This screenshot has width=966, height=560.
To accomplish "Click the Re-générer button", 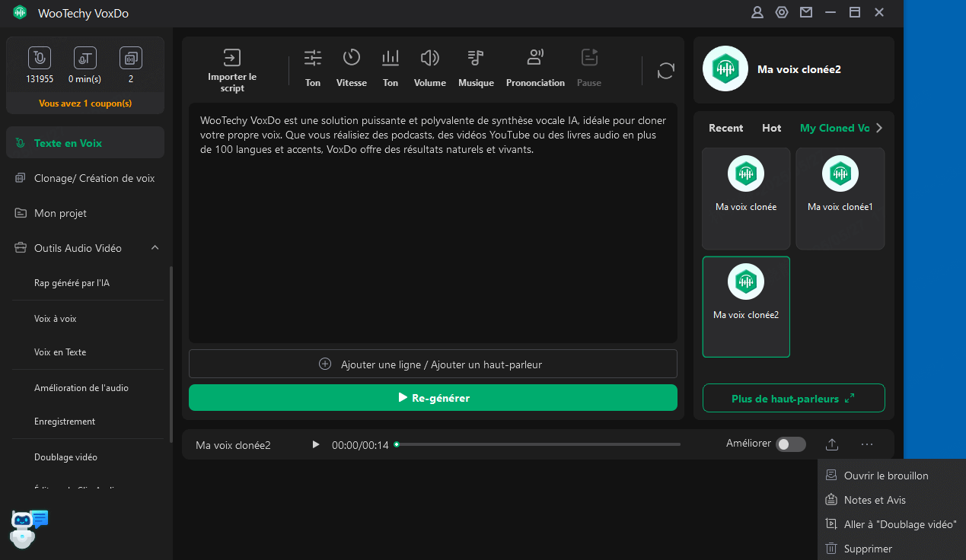I will pos(433,398).
